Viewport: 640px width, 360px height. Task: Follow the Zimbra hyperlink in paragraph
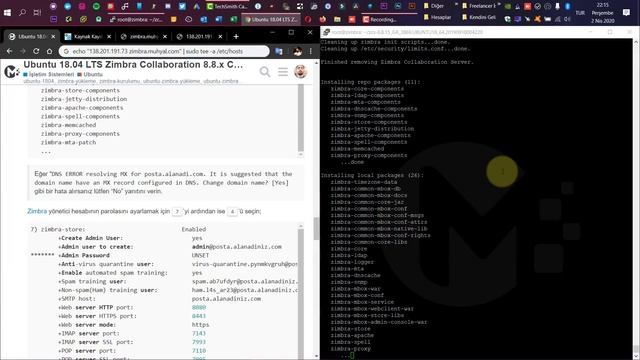point(37,211)
